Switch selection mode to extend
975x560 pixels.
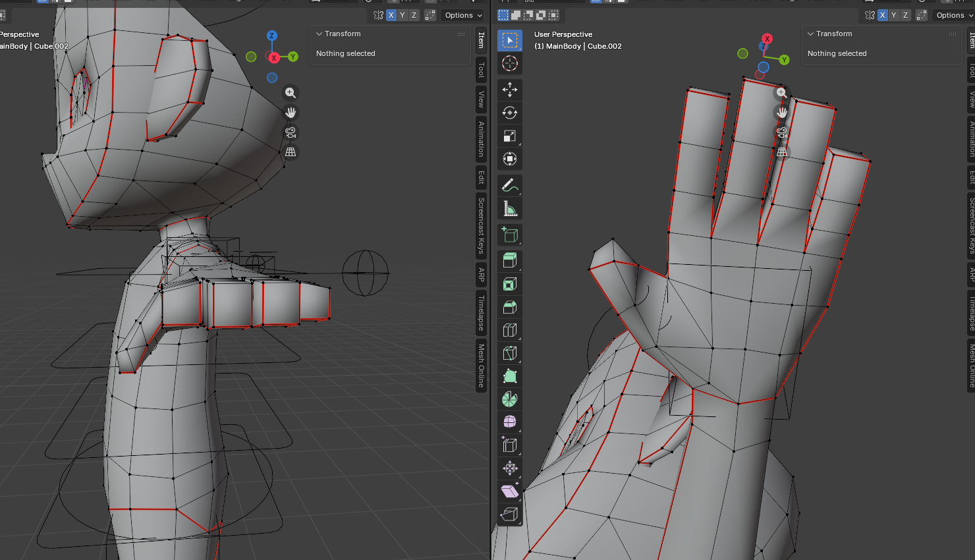tap(516, 15)
